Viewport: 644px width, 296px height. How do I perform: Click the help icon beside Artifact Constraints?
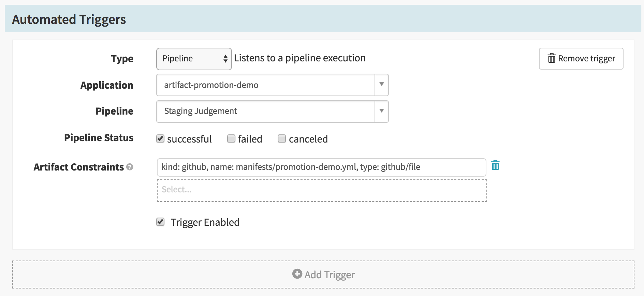[x=130, y=167]
